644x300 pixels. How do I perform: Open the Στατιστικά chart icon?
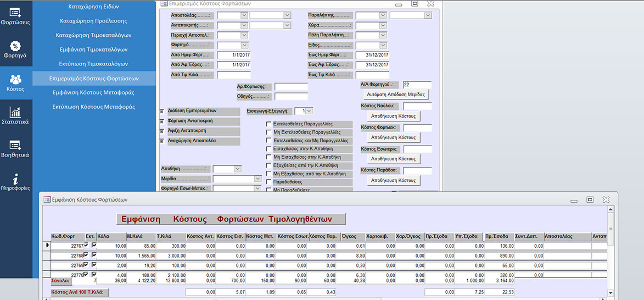[x=15, y=115]
